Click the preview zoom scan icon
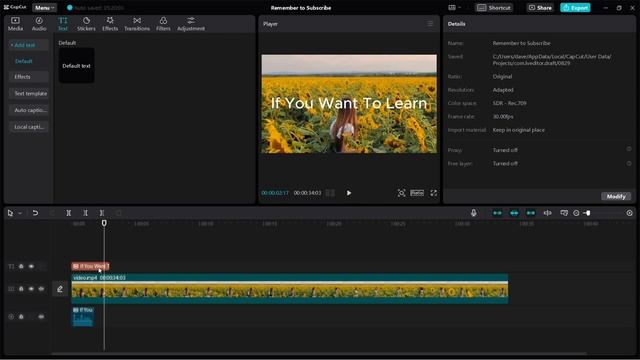This screenshot has height=360, width=640. 402,193
